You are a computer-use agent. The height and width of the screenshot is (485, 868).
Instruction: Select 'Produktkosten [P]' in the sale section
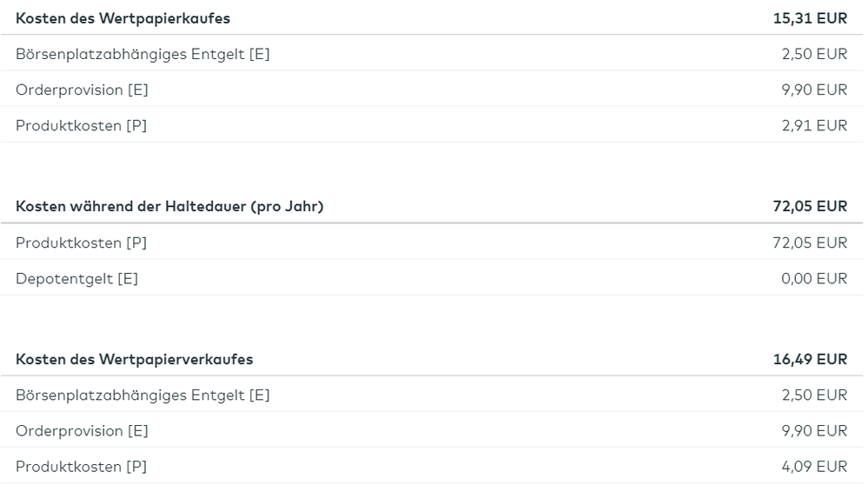pyautogui.click(x=81, y=466)
